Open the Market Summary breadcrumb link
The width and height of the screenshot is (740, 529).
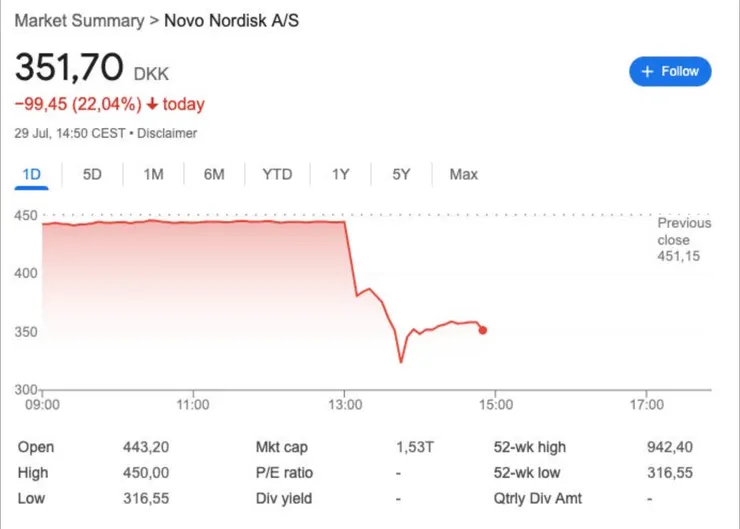click(x=78, y=19)
